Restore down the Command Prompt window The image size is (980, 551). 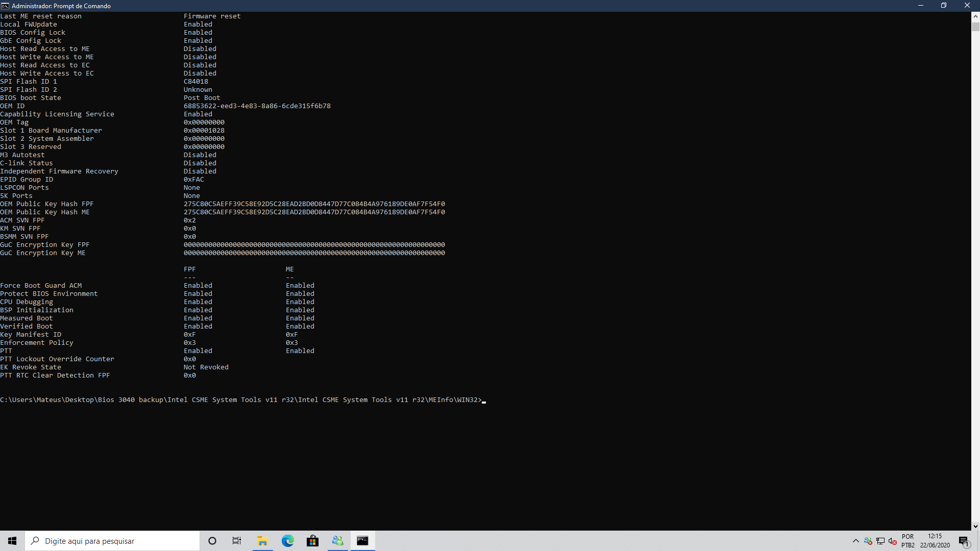pyautogui.click(x=944, y=6)
